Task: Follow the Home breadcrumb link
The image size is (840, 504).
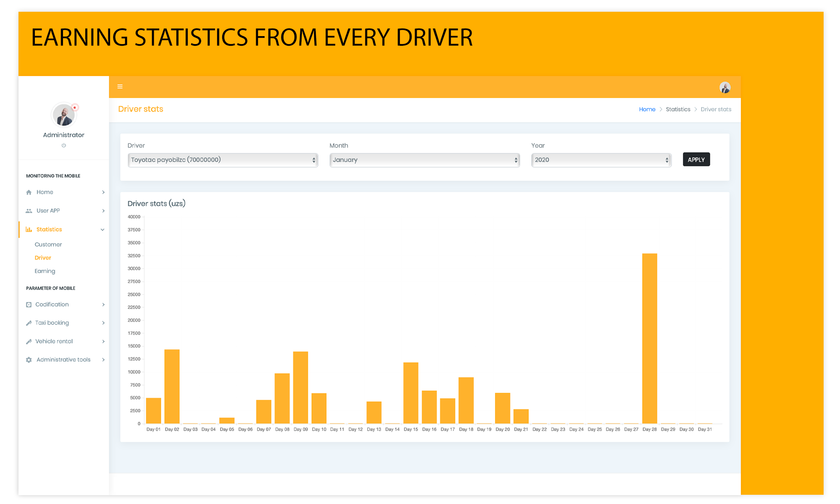Action: pos(647,109)
